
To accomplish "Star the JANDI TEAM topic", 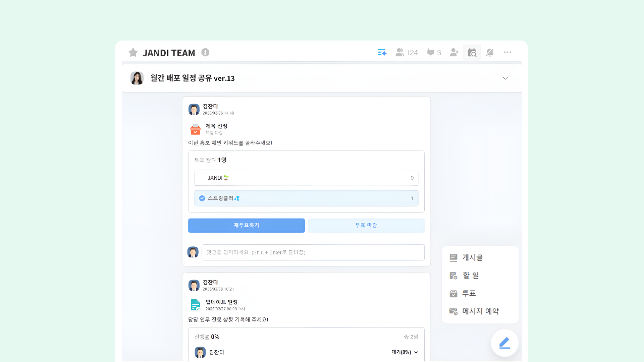I will pyautogui.click(x=133, y=52).
